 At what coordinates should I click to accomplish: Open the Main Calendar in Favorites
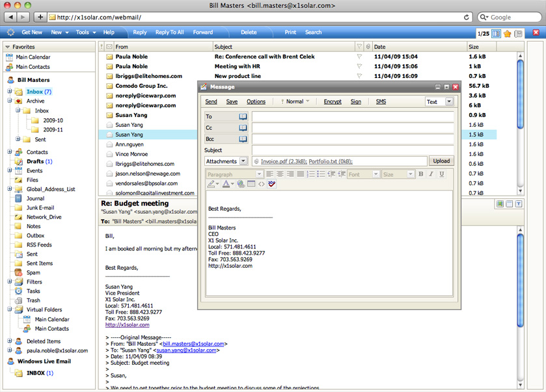tap(33, 57)
